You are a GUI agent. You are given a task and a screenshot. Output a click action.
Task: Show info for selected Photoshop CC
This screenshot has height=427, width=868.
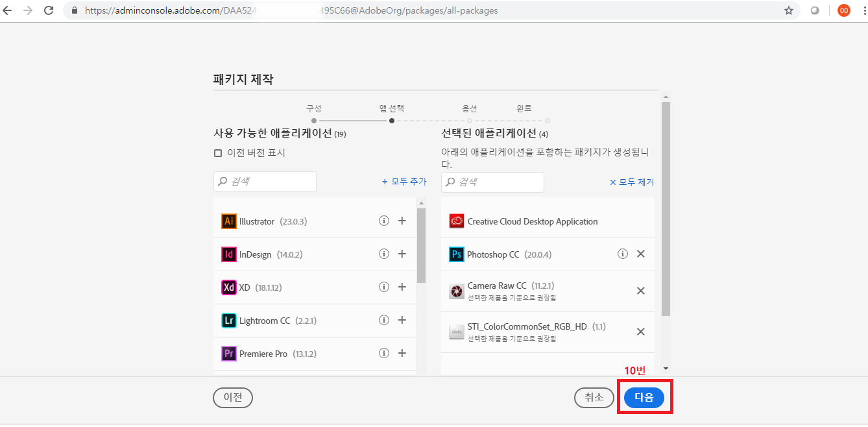(623, 254)
